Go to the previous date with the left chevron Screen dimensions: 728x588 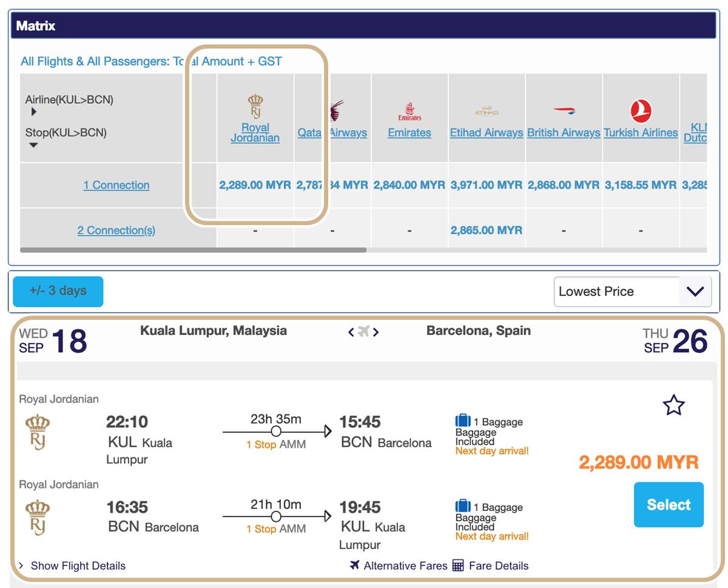pyautogui.click(x=351, y=332)
